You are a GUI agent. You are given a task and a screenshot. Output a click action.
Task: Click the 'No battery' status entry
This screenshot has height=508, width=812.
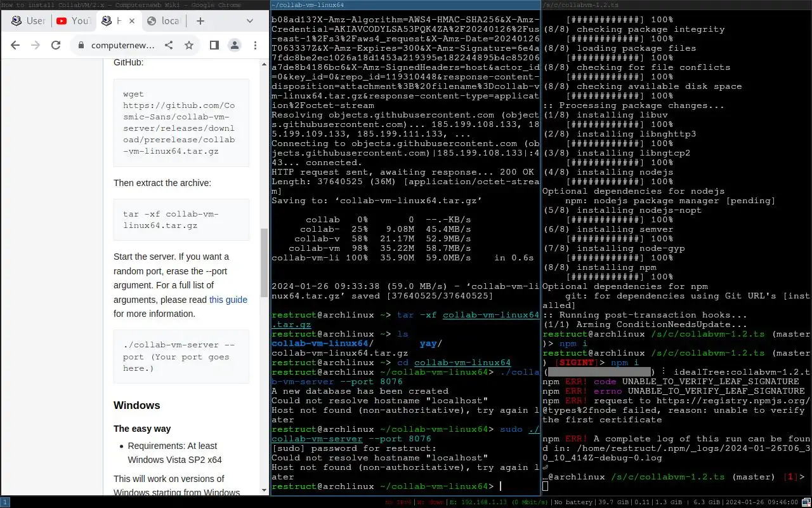pyautogui.click(x=575, y=502)
